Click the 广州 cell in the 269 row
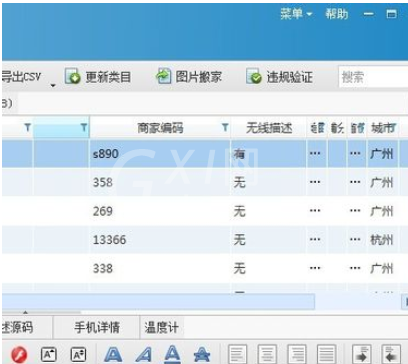The image size is (408, 364). click(382, 211)
